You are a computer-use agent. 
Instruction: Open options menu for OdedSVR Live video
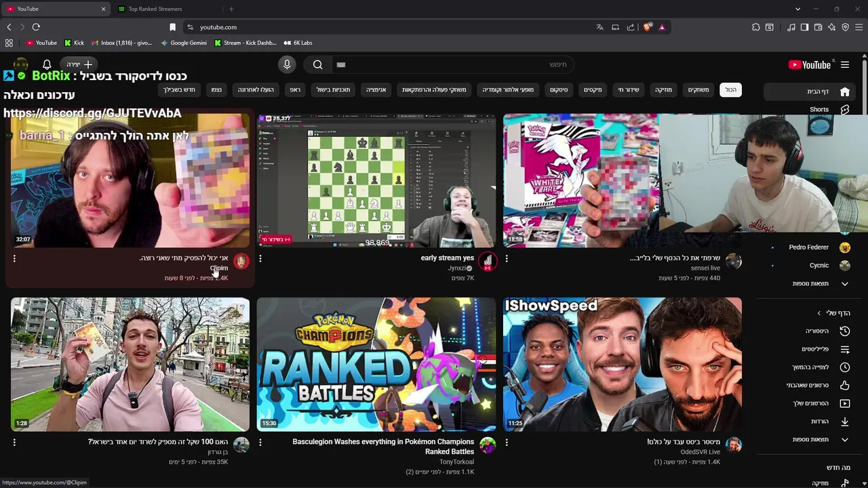[507, 442]
